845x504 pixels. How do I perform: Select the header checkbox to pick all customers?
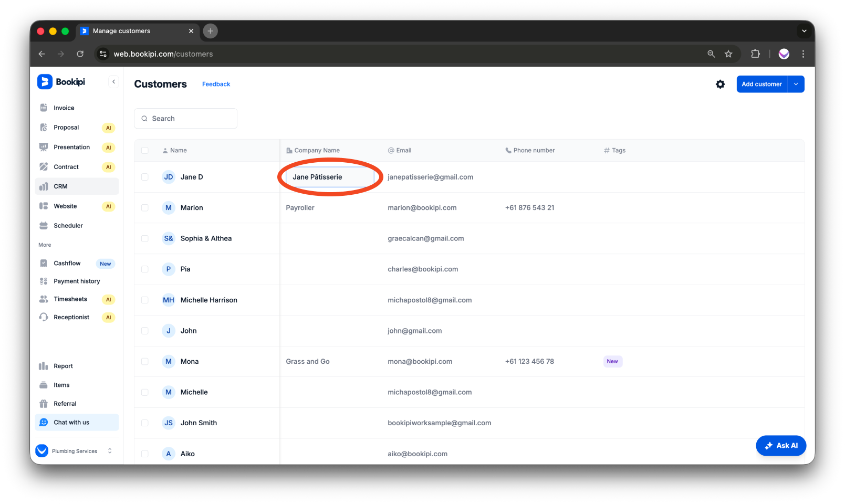click(x=145, y=150)
